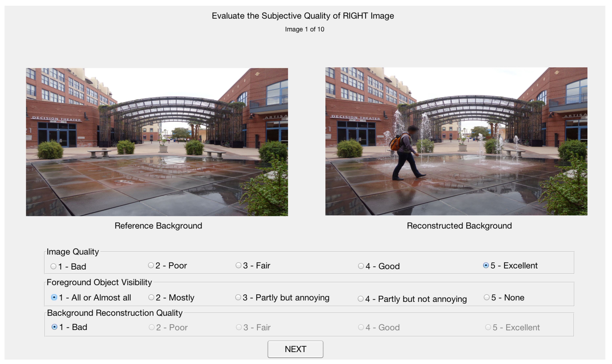Select Image Quality 5 - Excellent
Viewport: 612px width, 364px height.
(486, 265)
